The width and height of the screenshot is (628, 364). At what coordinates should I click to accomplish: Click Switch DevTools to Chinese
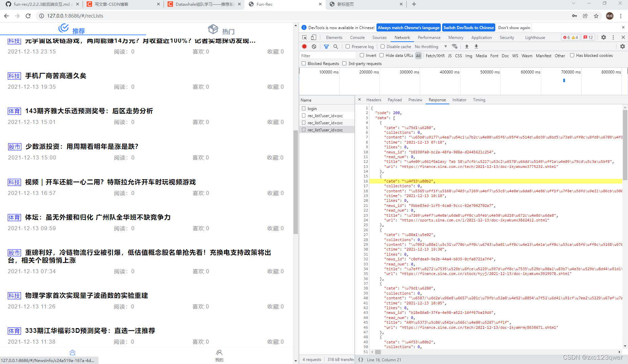click(469, 27)
